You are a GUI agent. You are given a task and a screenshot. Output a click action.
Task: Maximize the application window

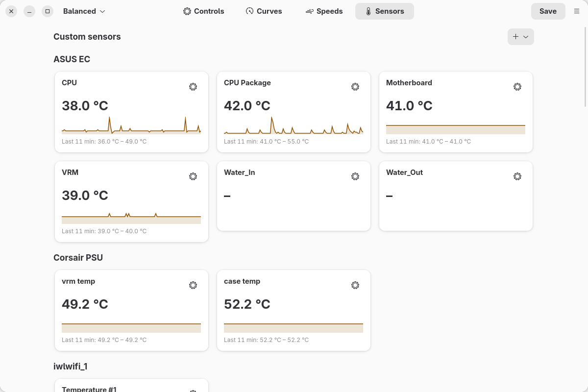[x=48, y=11]
